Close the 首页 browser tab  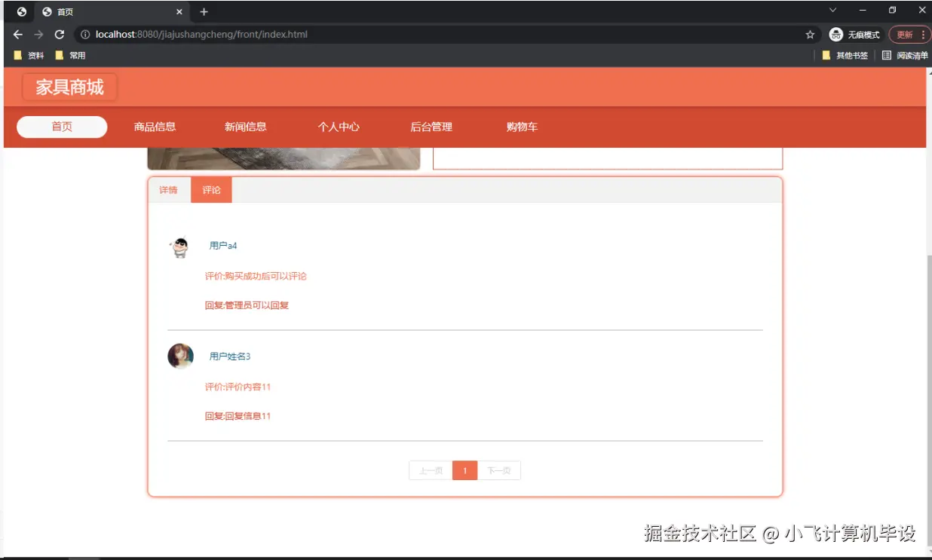click(179, 12)
